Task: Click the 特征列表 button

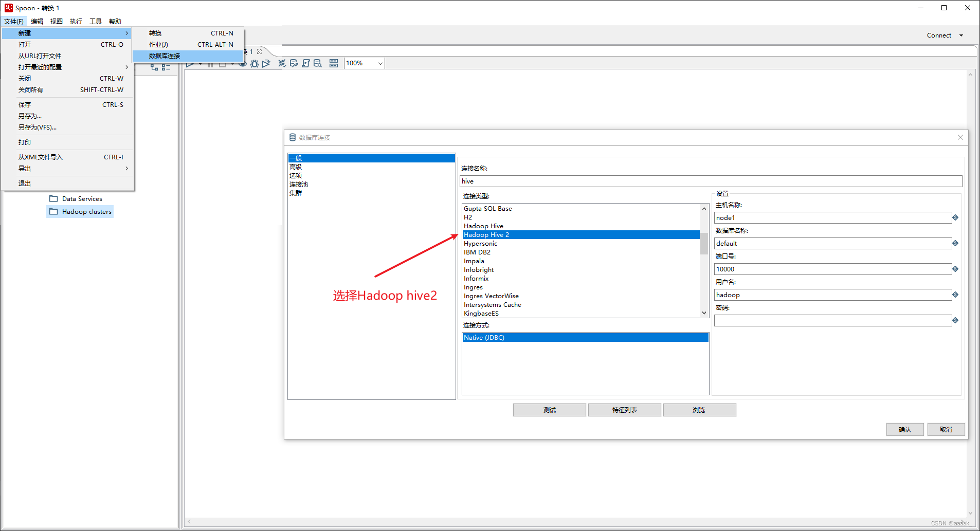Action: 625,410
